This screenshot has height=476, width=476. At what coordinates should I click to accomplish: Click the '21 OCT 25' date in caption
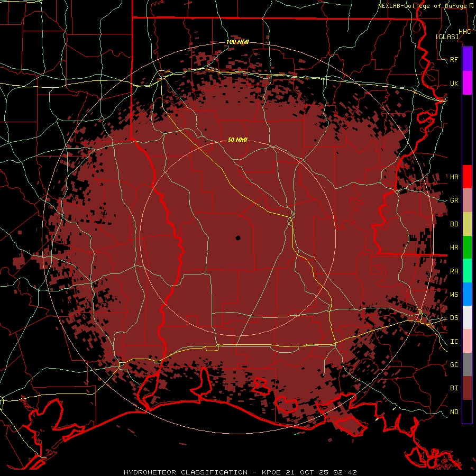(307, 472)
